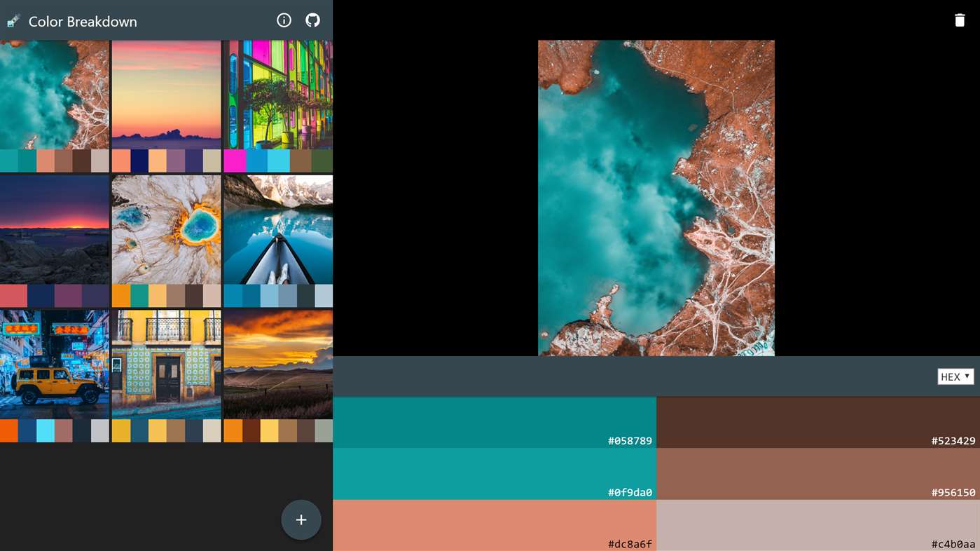This screenshot has height=551, width=980.
Task: Open the golden sunset over hills thumbnail
Action: tap(278, 363)
